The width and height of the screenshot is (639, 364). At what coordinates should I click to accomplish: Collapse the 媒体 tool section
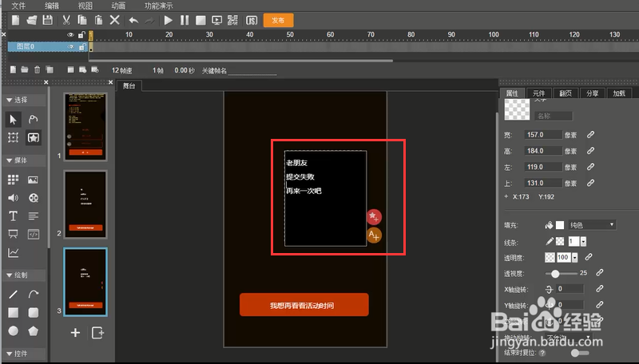coord(9,160)
